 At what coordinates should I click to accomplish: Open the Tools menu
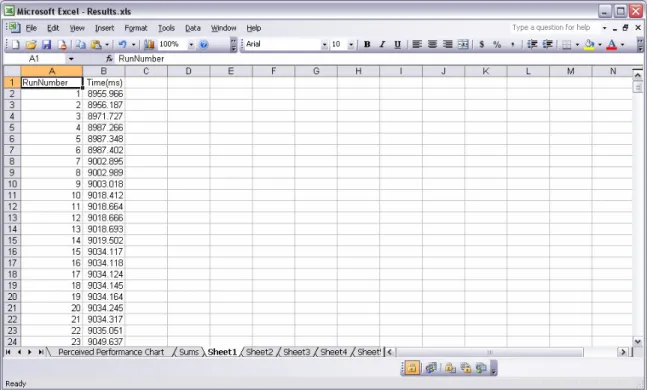click(166, 28)
